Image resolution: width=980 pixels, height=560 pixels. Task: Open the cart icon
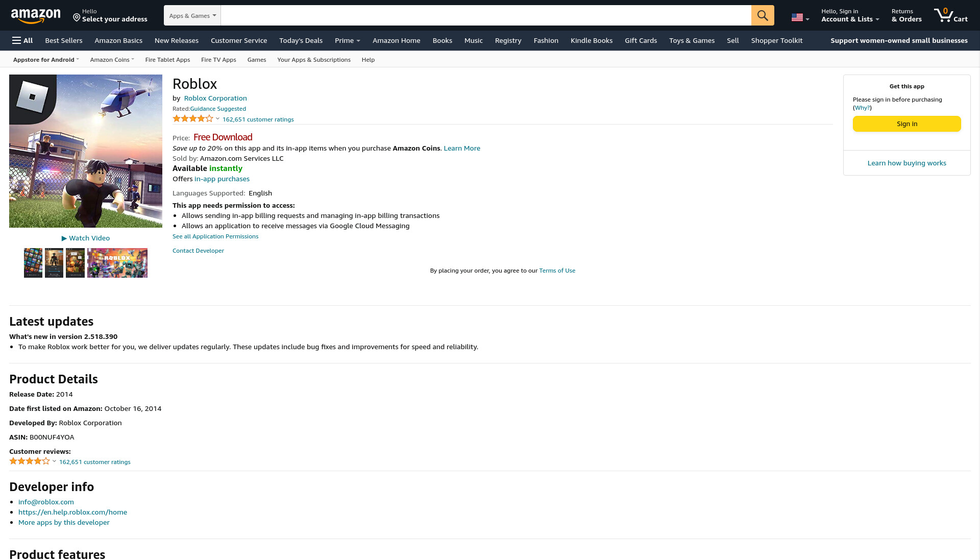951,15
